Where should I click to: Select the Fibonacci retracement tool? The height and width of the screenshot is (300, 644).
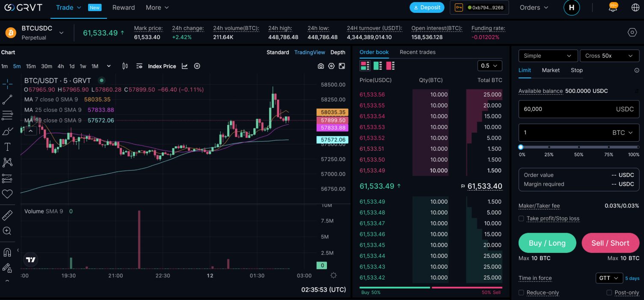click(x=7, y=115)
